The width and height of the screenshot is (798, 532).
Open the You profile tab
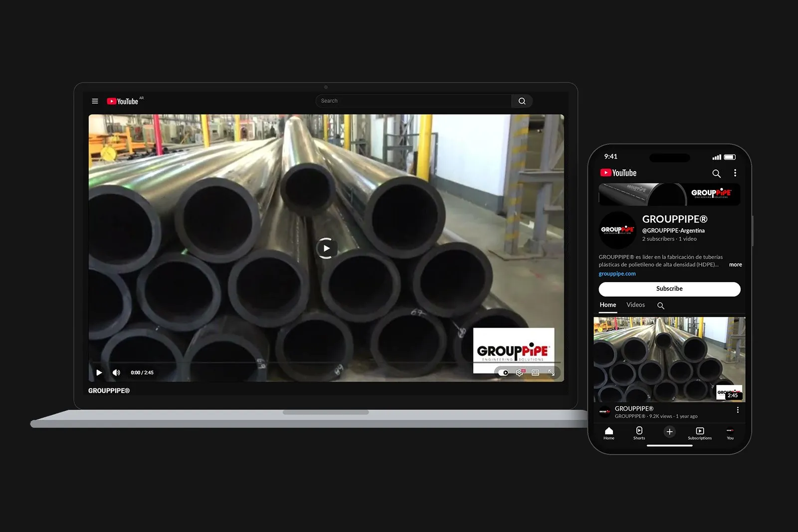pos(730,433)
